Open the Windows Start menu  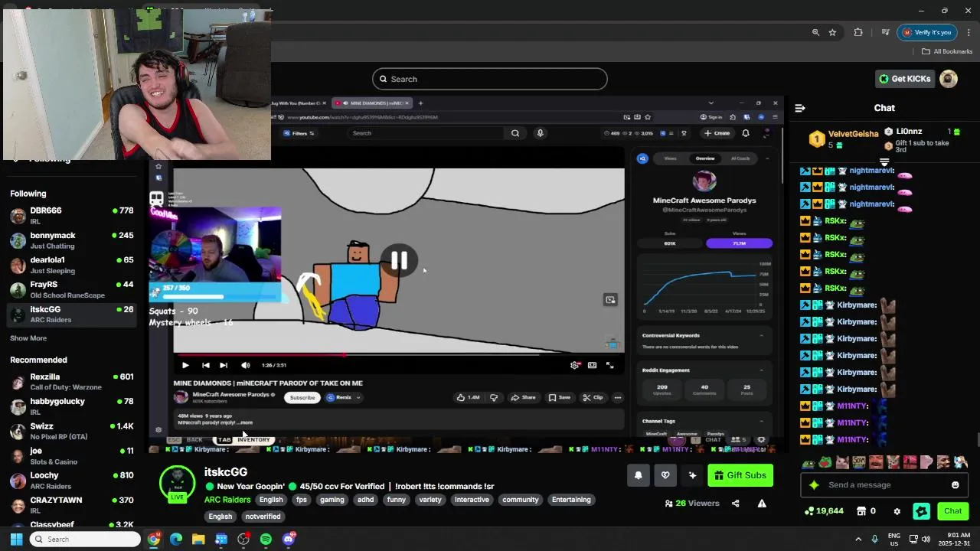[16, 540]
